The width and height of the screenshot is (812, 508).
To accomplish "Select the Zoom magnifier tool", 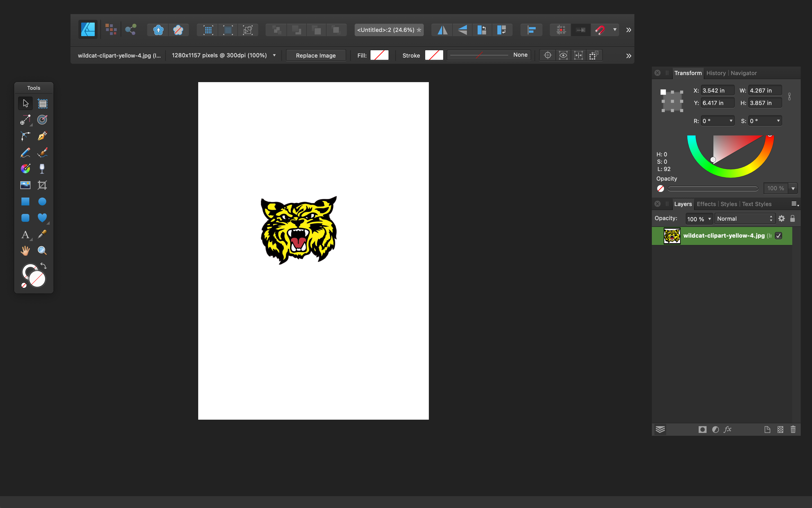I will point(42,251).
